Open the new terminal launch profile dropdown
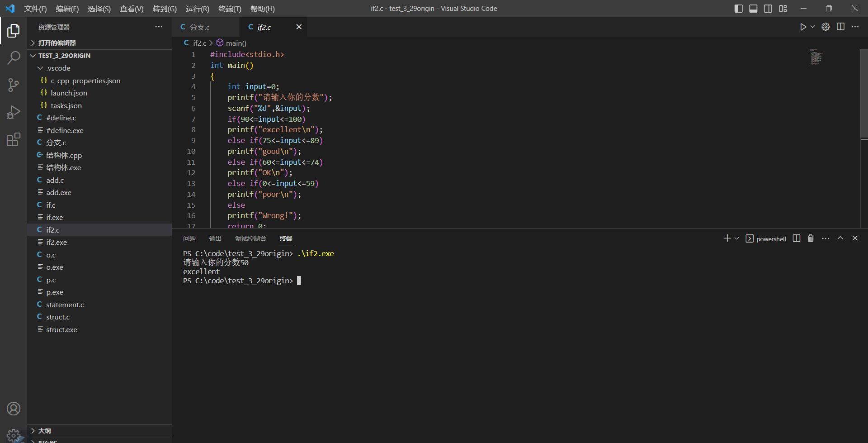The image size is (868, 443). point(737,238)
